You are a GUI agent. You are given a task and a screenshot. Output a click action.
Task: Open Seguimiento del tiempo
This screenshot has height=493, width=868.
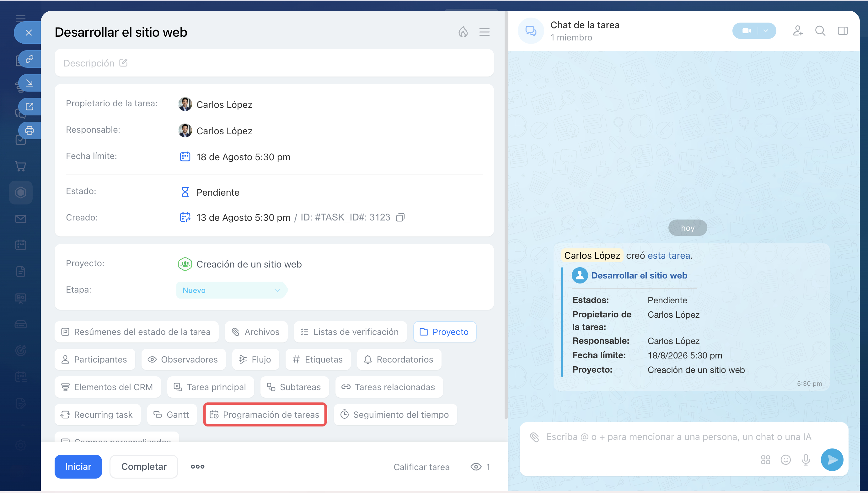(x=395, y=415)
